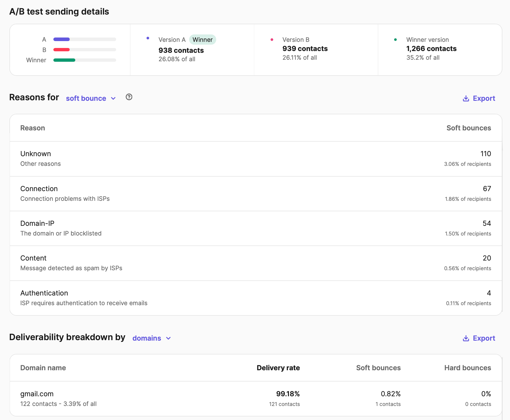Expand the chevron next to soft bounce

pos(113,98)
